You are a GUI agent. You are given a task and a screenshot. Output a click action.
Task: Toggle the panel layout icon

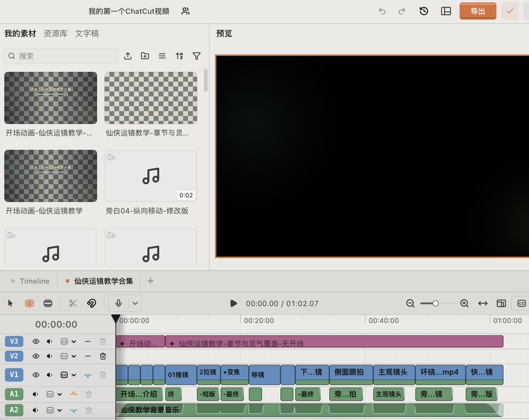pos(446,11)
